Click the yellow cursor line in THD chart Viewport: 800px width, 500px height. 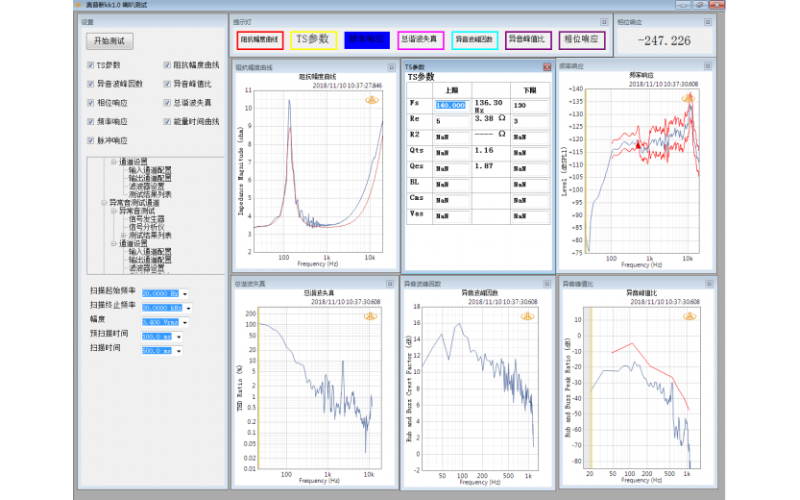click(x=259, y=388)
